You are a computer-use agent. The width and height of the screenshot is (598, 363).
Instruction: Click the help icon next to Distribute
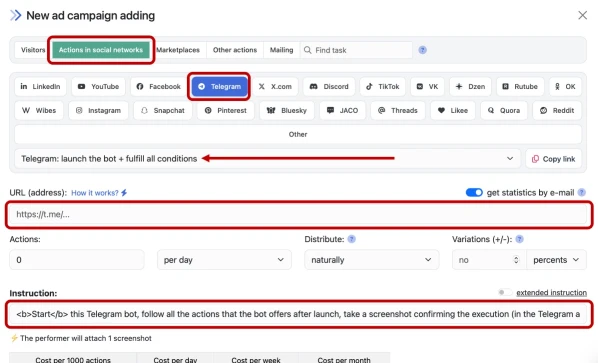(352, 239)
